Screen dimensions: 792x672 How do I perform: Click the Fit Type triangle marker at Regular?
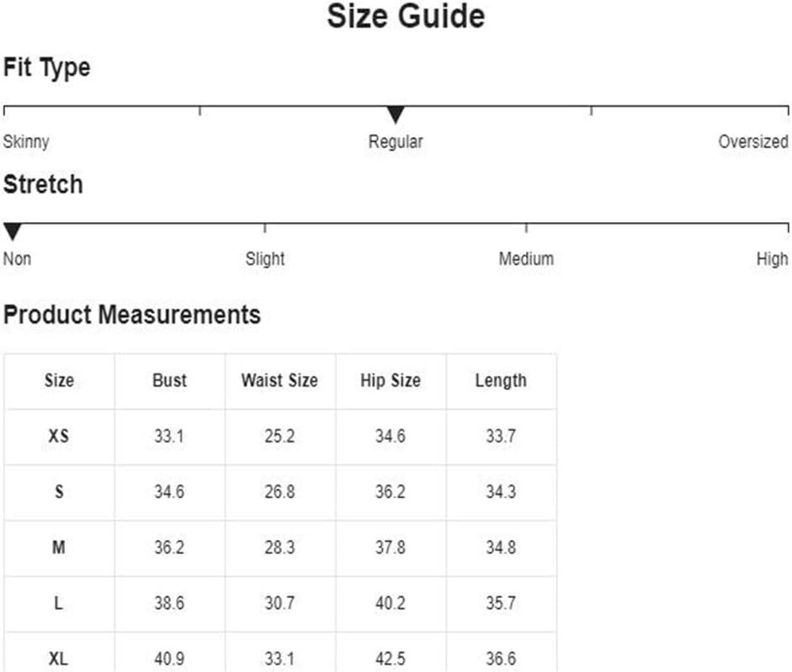[396, 114]
